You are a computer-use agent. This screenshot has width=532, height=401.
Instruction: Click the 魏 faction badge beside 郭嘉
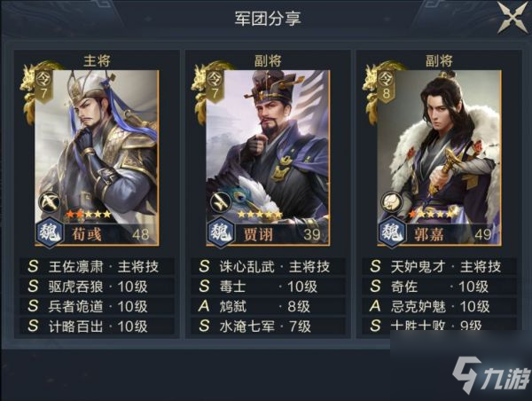click(393, 232)
